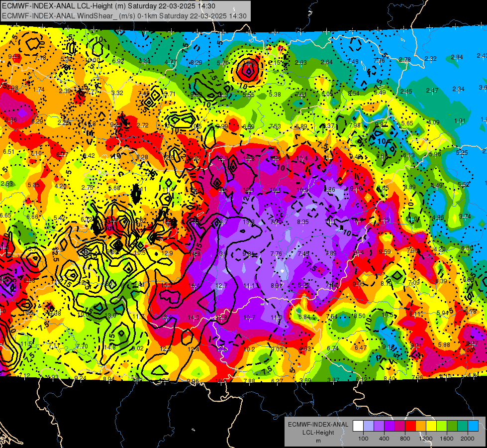Pick the vivid violet legend swatch
Screen dimensions: 487x448
coord(390,426)
